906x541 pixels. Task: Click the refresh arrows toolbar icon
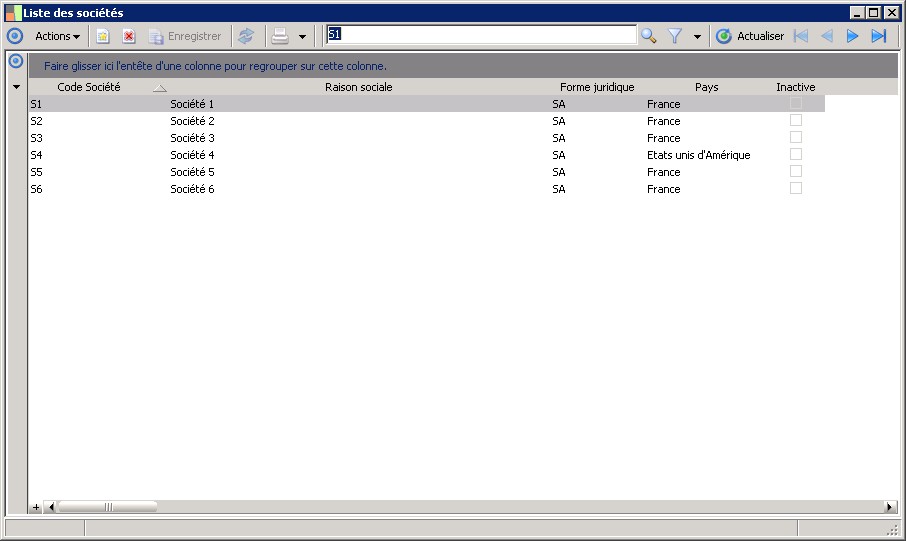pos(246,36)
